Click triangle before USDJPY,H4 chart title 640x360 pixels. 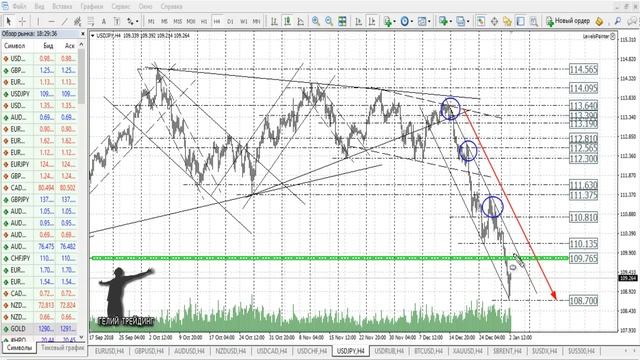93,36
